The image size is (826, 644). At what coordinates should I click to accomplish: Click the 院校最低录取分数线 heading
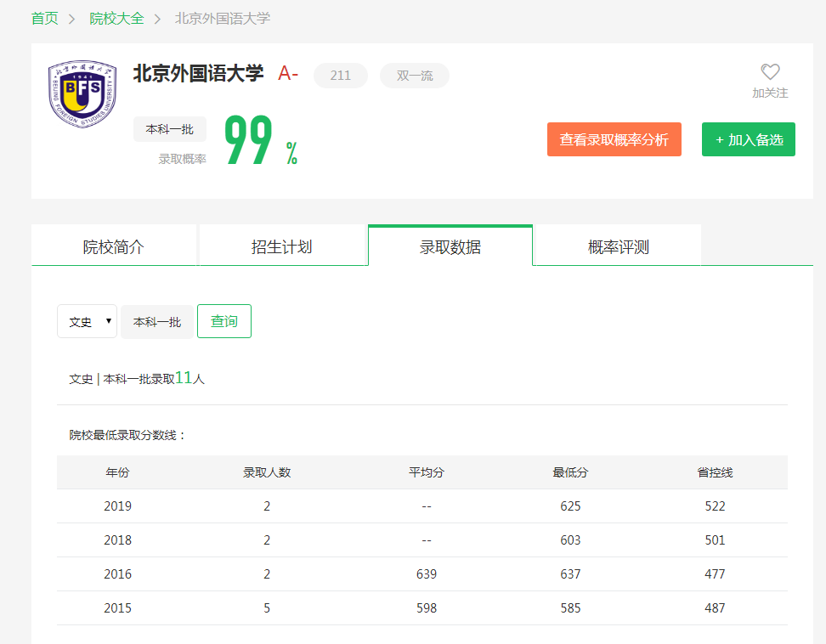(127, 435)
